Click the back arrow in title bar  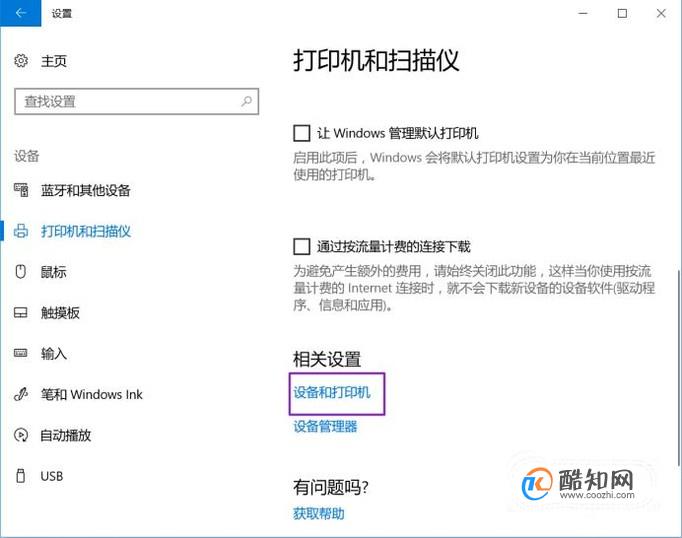[20, 13]
